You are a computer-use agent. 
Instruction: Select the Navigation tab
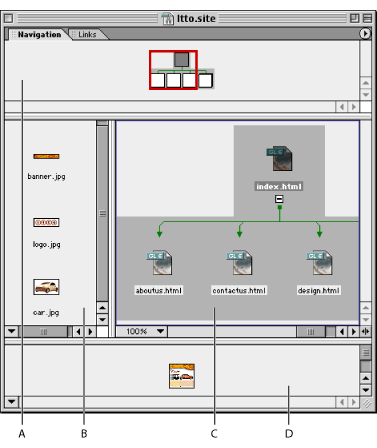tap(39, 34)
